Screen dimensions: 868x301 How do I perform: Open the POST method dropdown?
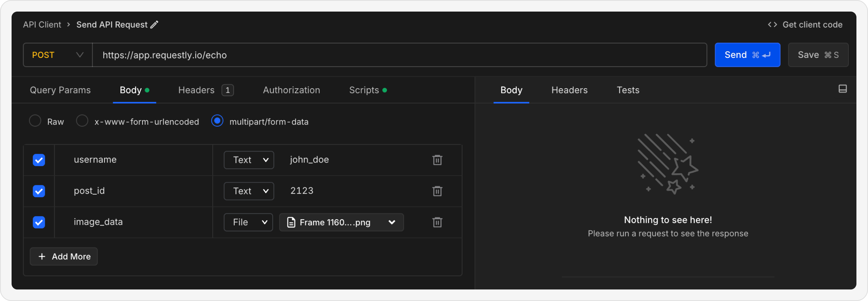(x=58, y=55)
